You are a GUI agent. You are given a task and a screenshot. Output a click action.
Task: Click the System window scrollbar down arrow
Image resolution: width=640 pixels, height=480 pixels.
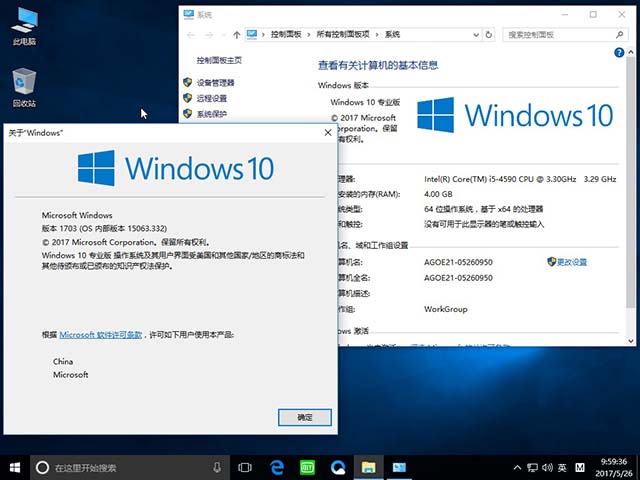pyautogui.click(x=631, y=341)
